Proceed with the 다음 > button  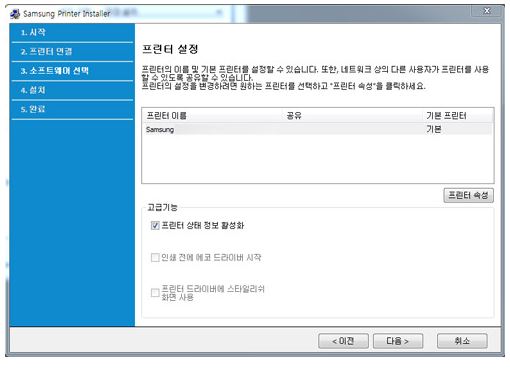click(398, 341)
